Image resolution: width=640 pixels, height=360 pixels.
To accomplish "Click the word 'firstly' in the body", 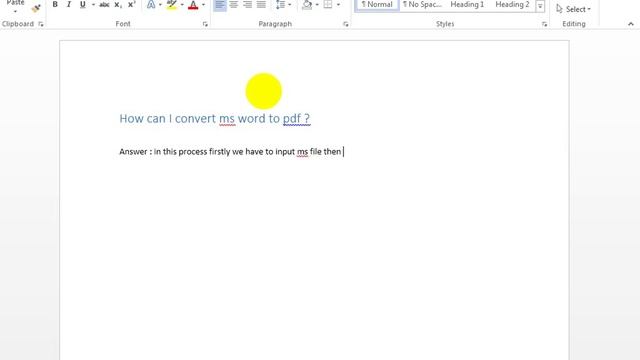I will [x=220, y=152].
